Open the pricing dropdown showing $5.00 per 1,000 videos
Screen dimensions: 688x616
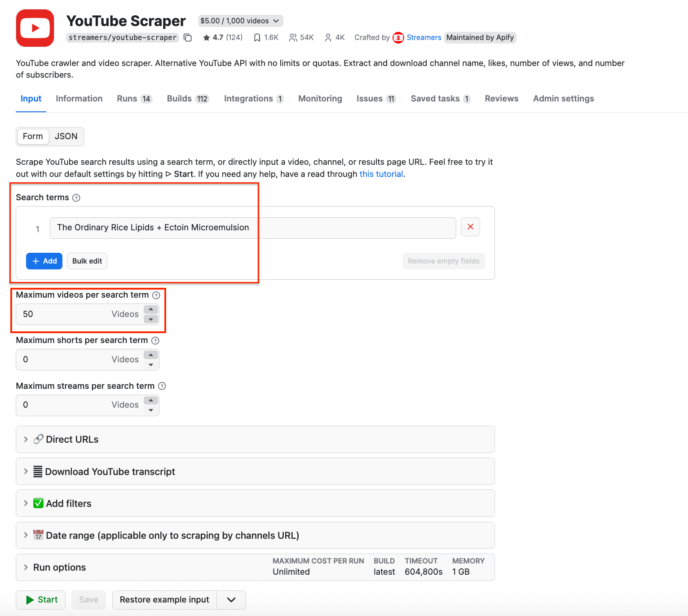pos(240,21)
